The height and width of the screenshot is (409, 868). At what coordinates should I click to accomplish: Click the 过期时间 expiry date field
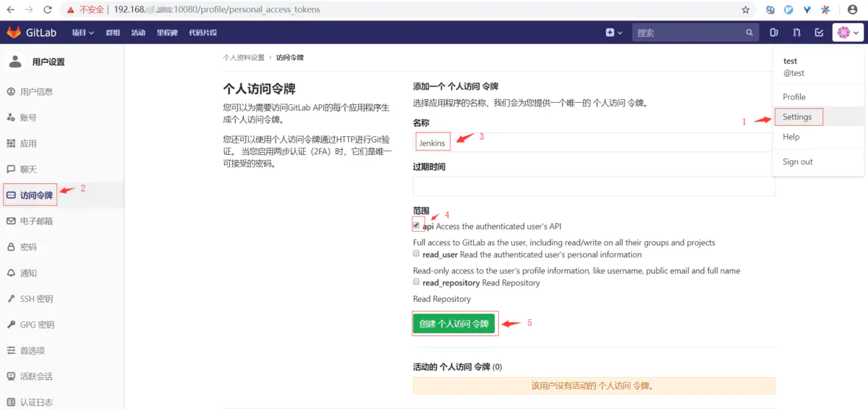[x=594, y=187]
